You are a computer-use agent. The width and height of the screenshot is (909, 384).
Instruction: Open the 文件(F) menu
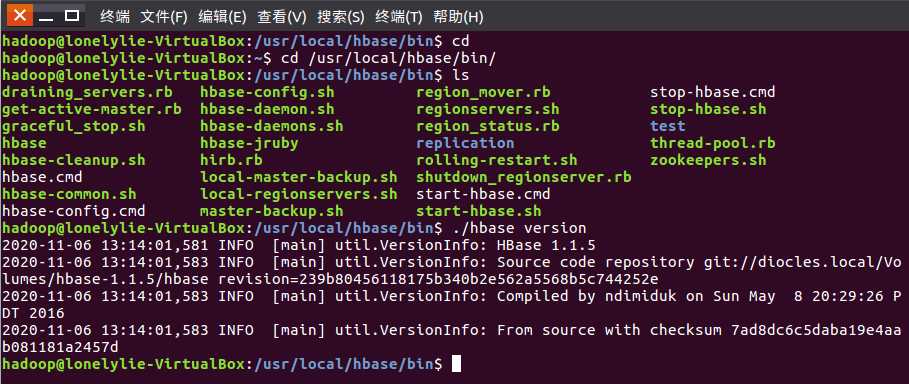click(x=164, y=17)
